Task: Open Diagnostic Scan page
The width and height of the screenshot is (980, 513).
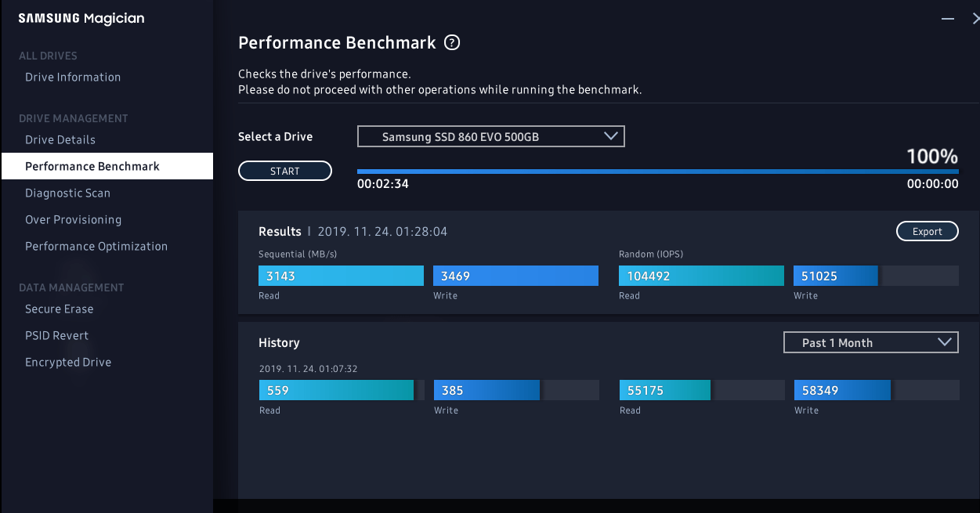Action: [x=67, y=193]
